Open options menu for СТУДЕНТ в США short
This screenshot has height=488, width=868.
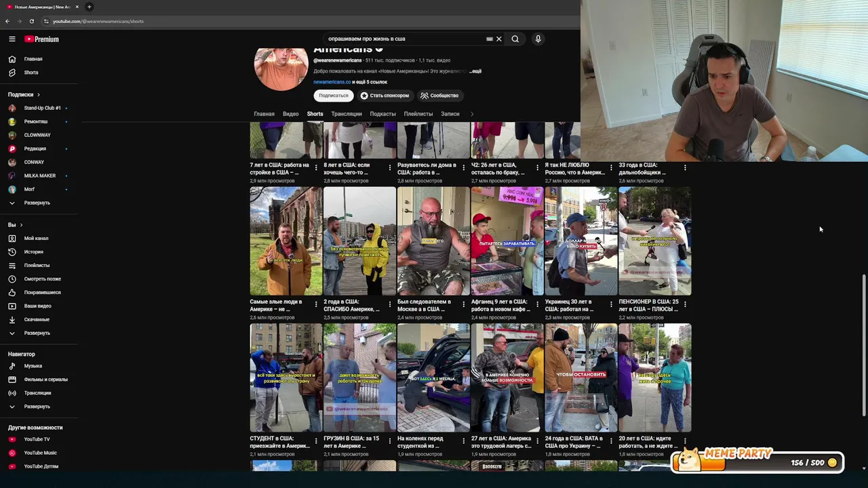pyautogui.click(x=316, y=441)
